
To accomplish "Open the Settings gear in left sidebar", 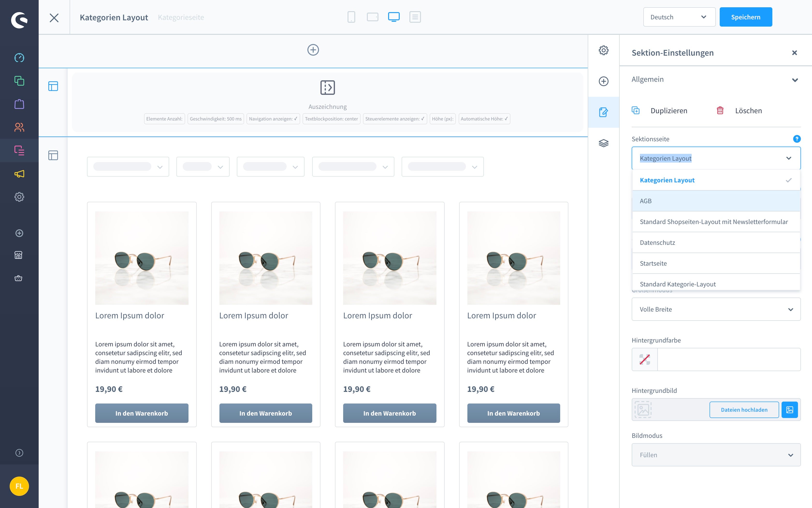I will point(19,197).
